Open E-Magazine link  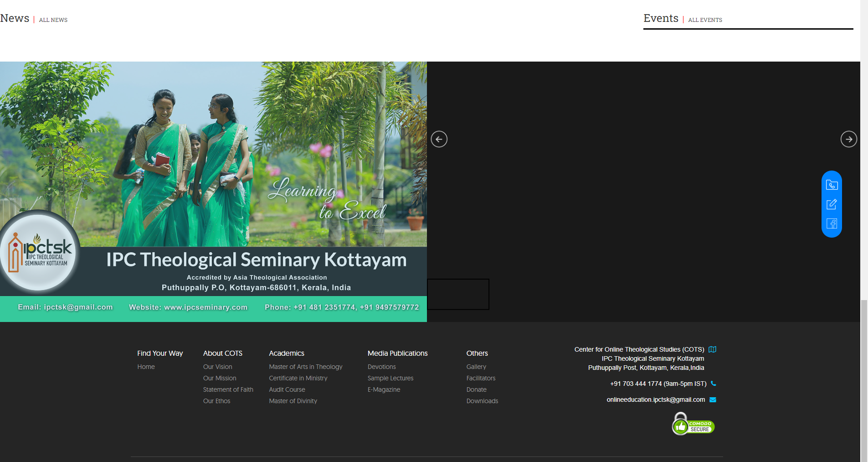(x=384, y=389)
